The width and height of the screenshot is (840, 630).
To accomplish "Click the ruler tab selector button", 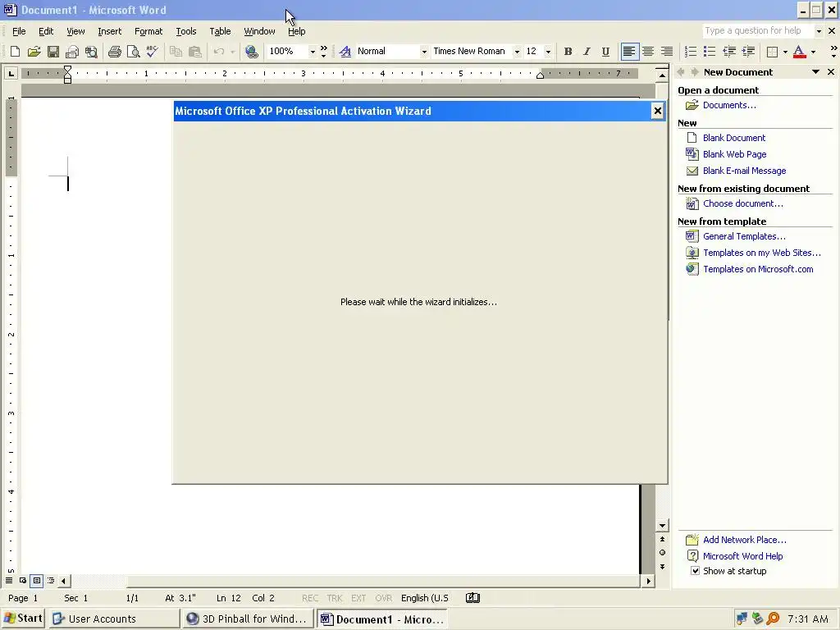I will click(x=11, y=73).
